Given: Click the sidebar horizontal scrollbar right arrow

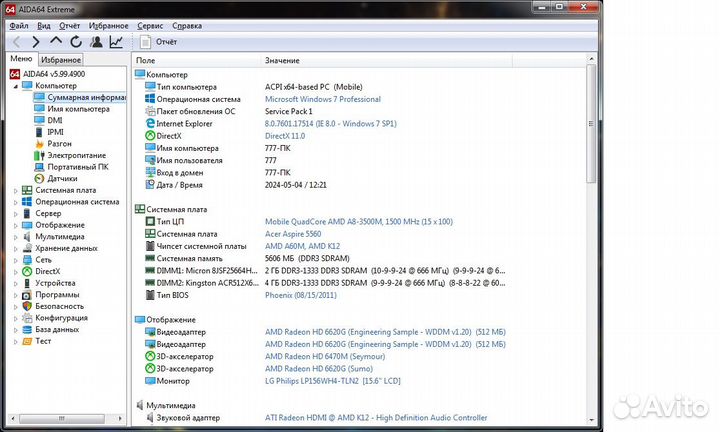Looking at the screenshot, I should (120, 419).
